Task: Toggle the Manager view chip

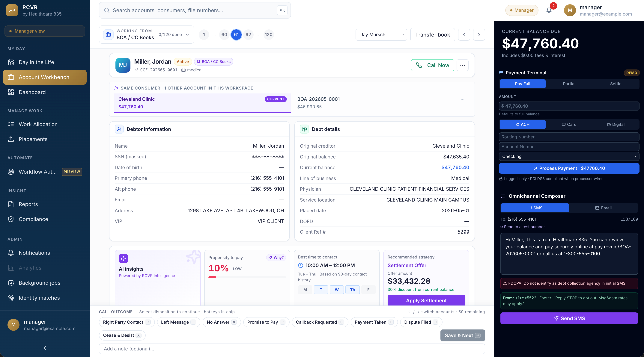Action: tap(45, 31)
